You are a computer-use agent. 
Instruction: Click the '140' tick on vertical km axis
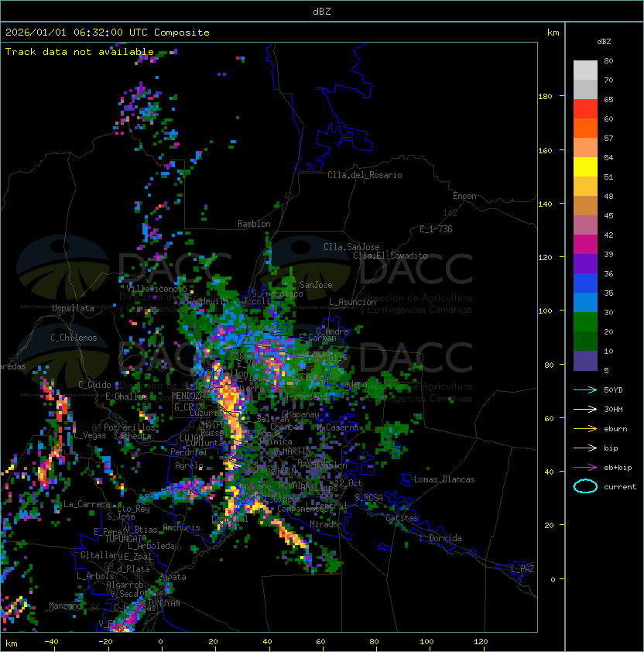(545, 204)
